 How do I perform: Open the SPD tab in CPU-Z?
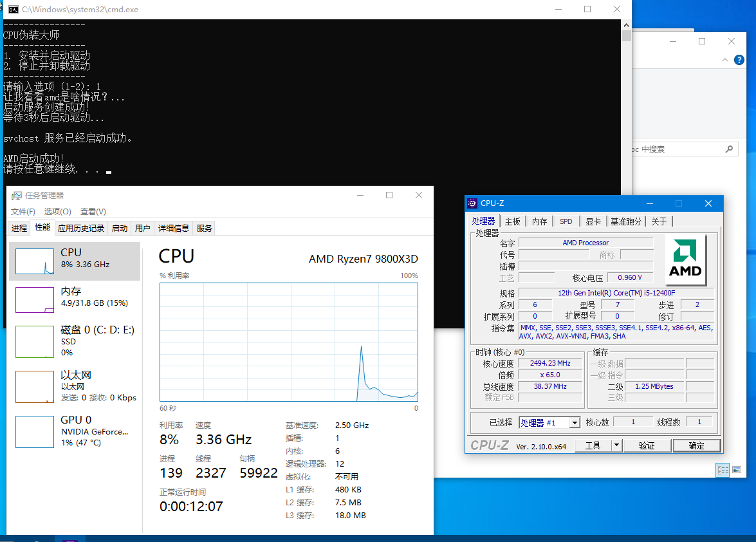566,221
